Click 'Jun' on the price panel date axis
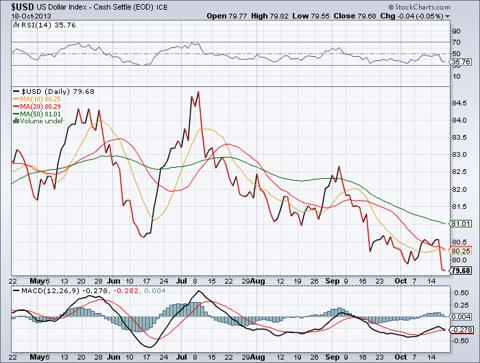480x363 pixels. (114, 281)
